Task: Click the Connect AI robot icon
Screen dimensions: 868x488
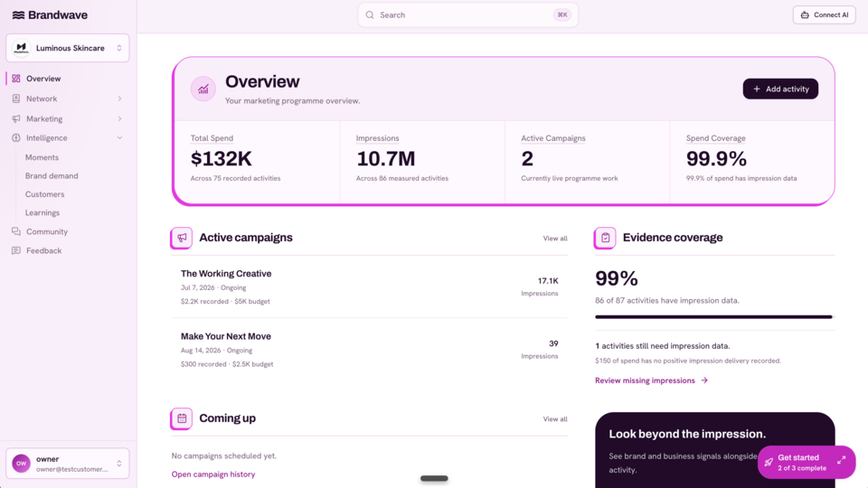Action: click(805, 15)
